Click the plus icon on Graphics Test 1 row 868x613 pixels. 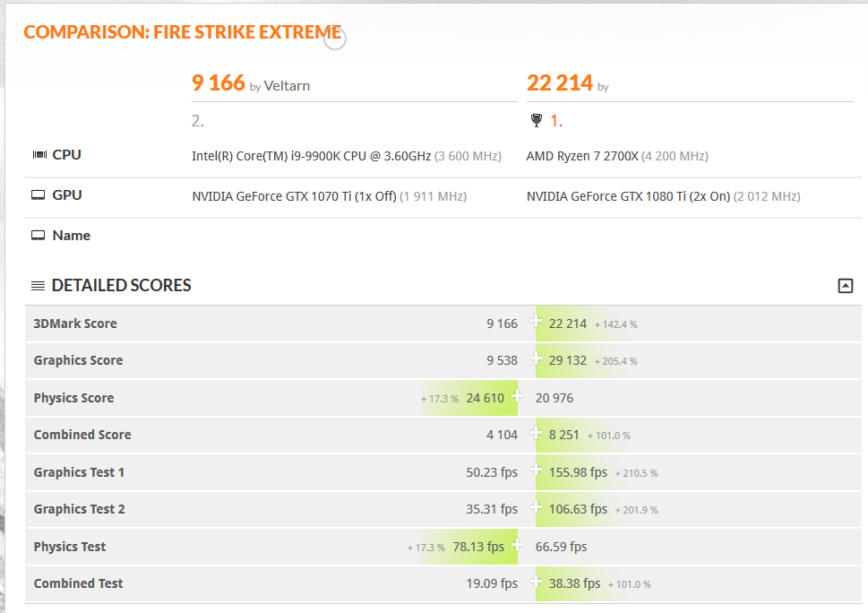(537, 470)
